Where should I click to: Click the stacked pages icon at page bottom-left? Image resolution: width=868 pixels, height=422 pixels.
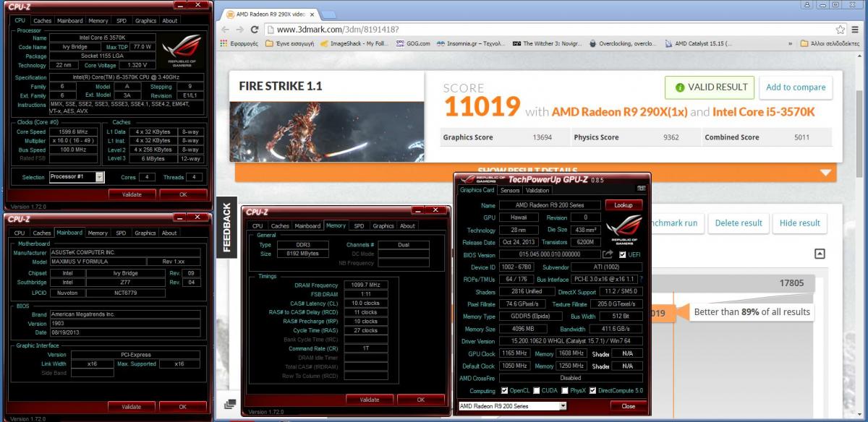coord(230,404)
